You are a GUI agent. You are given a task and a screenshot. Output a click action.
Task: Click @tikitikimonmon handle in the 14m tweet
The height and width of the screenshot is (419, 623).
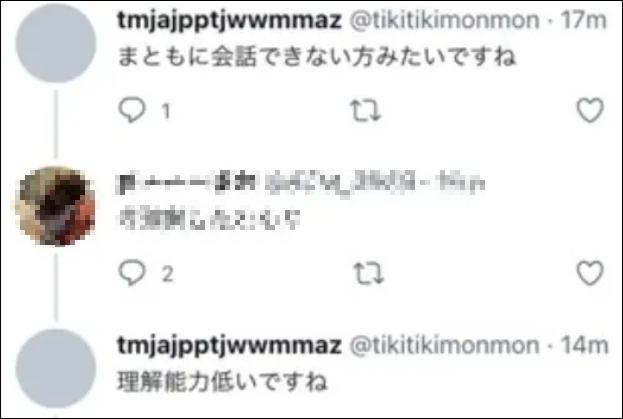pyautogui.click(x=444, y=345)
